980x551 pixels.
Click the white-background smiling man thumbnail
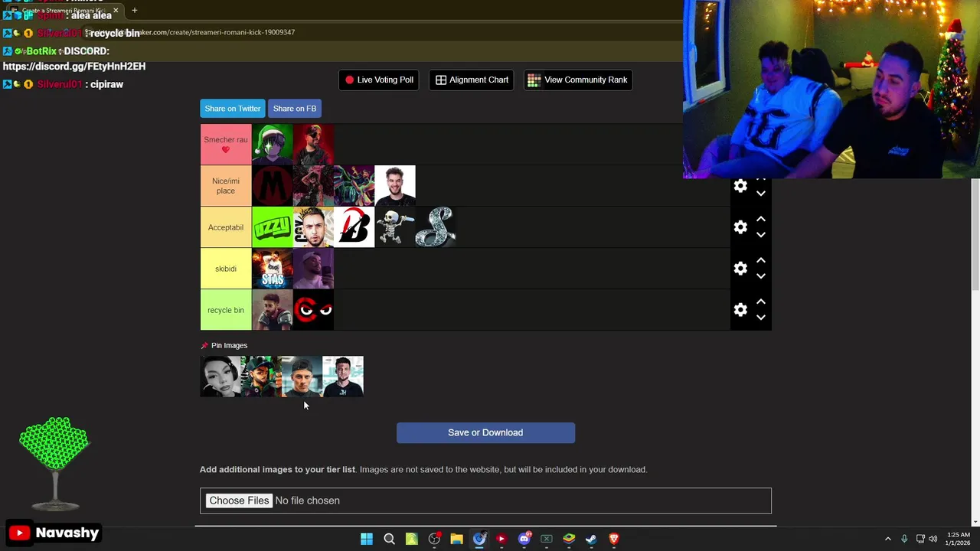click(395, 186)
